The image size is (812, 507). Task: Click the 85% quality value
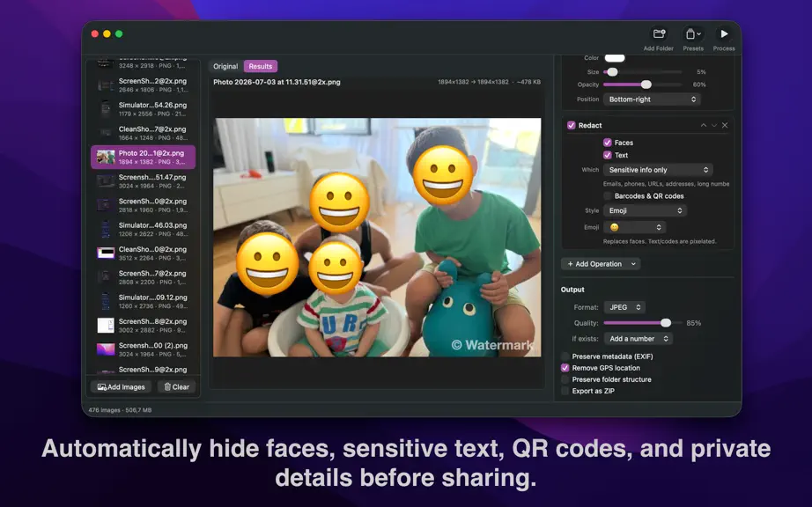pyautogui.click(x=693, y=323)
